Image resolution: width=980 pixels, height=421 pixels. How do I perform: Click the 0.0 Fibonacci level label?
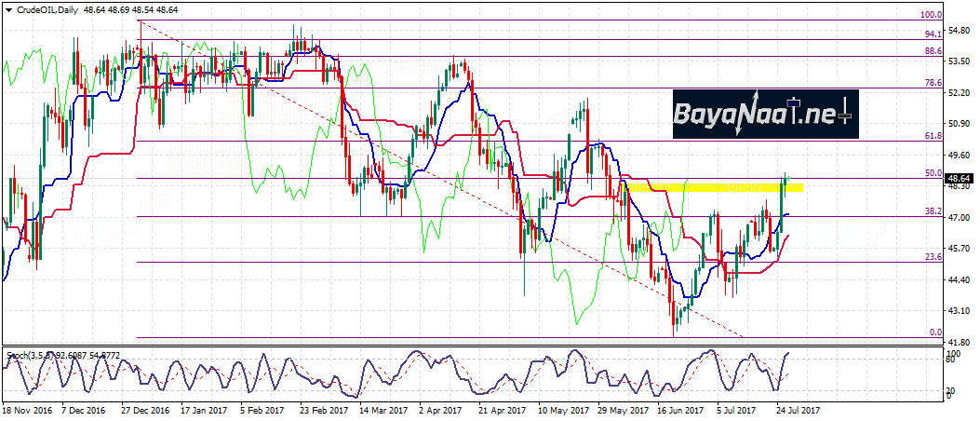(x=936, y=333)
